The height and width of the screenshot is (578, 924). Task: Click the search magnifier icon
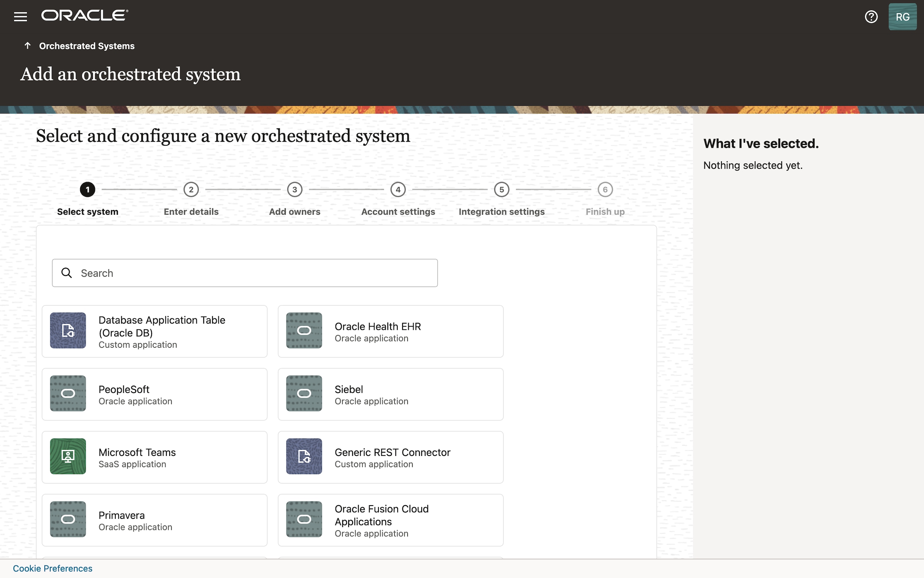point(67,273)
